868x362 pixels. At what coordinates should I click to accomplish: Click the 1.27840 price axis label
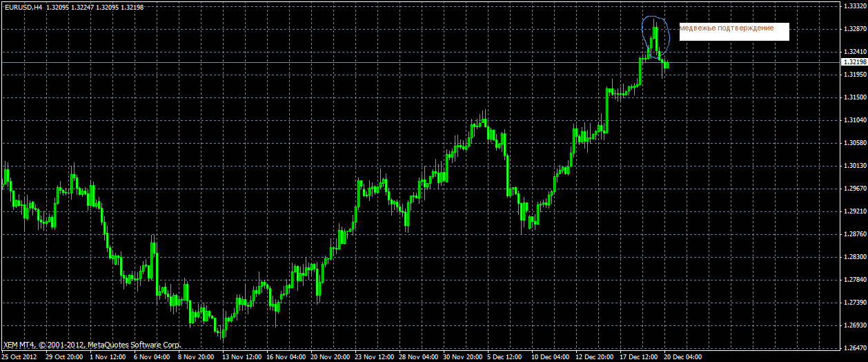coord(854,280)
